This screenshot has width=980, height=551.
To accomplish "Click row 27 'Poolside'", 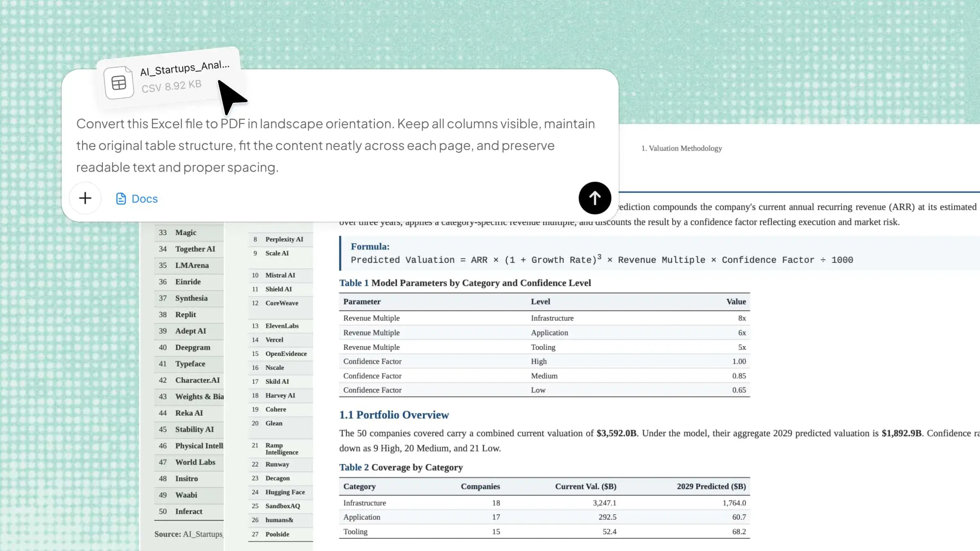I will [281, 534].
